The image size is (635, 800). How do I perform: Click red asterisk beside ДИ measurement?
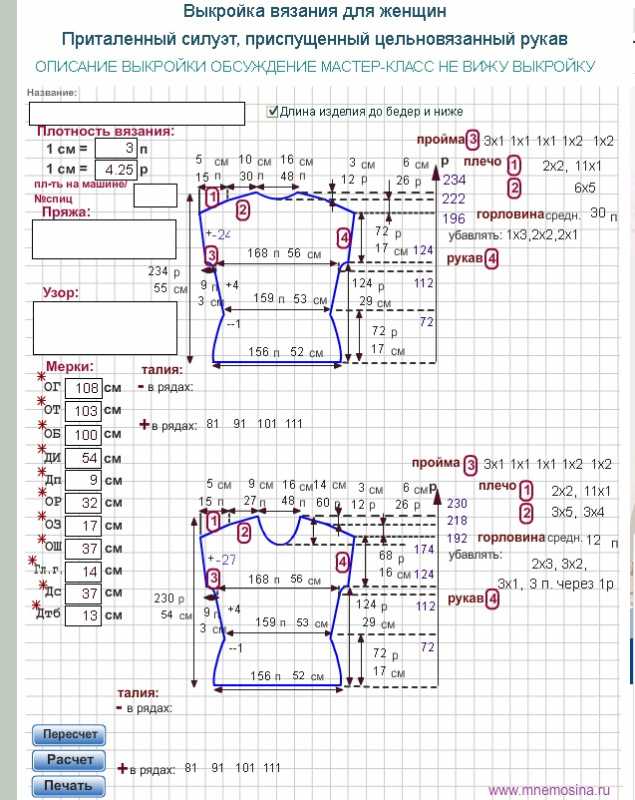coord(43,450)
